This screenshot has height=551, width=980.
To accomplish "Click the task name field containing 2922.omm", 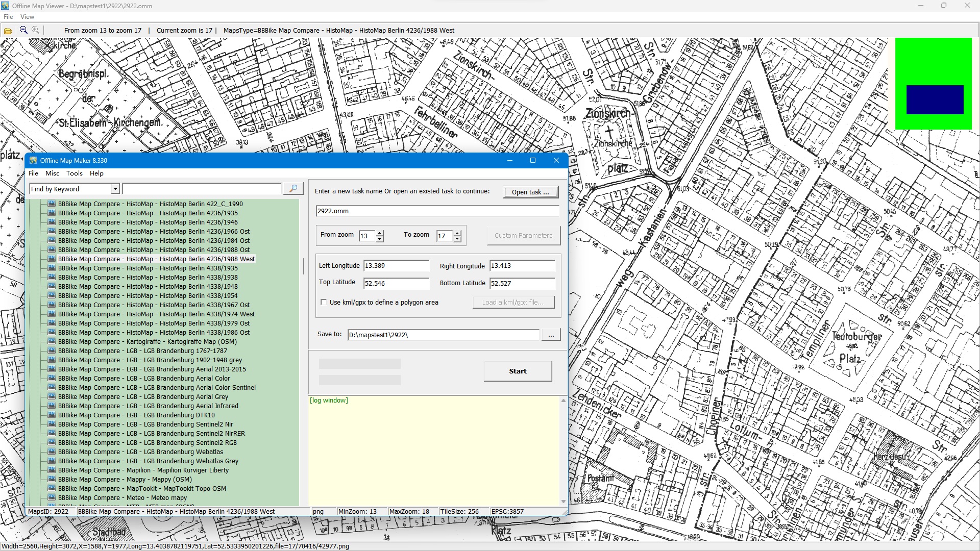I will tap(437, 211).
